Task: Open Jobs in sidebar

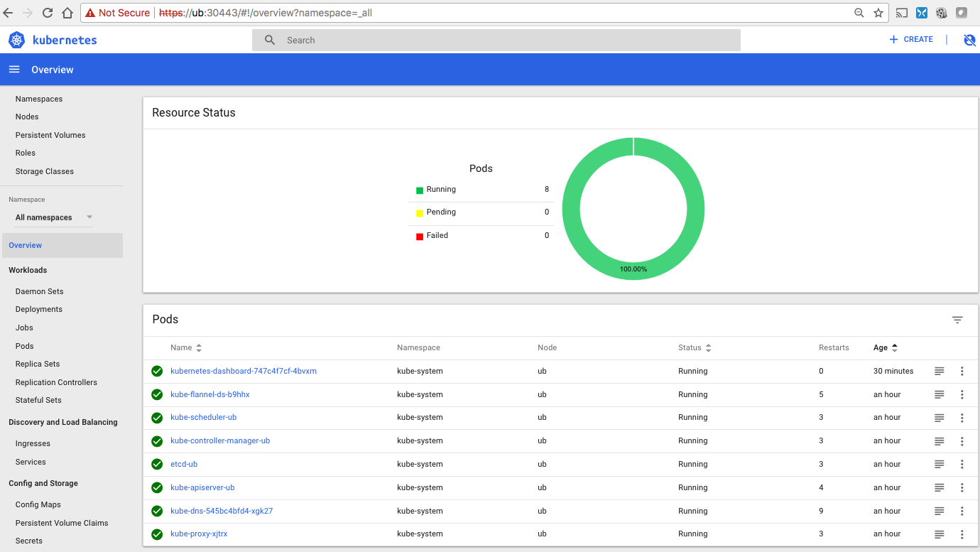Action: coord(24,328)
